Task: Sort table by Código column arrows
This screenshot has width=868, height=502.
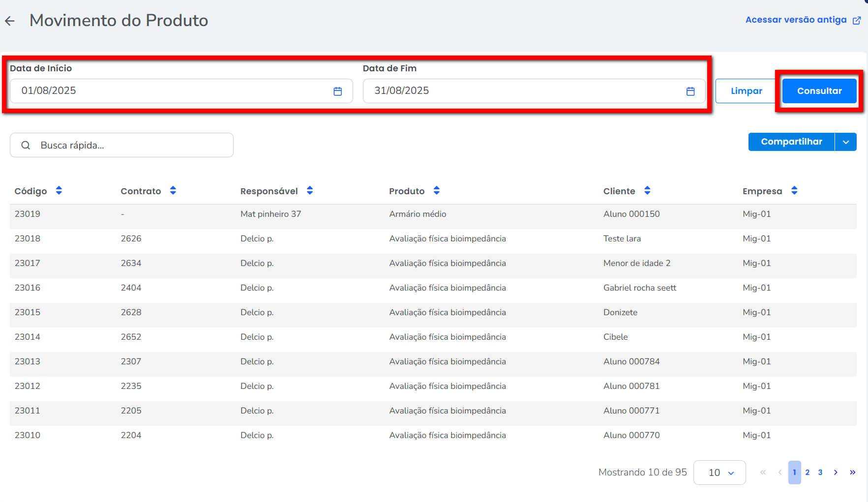Action: 59,191
